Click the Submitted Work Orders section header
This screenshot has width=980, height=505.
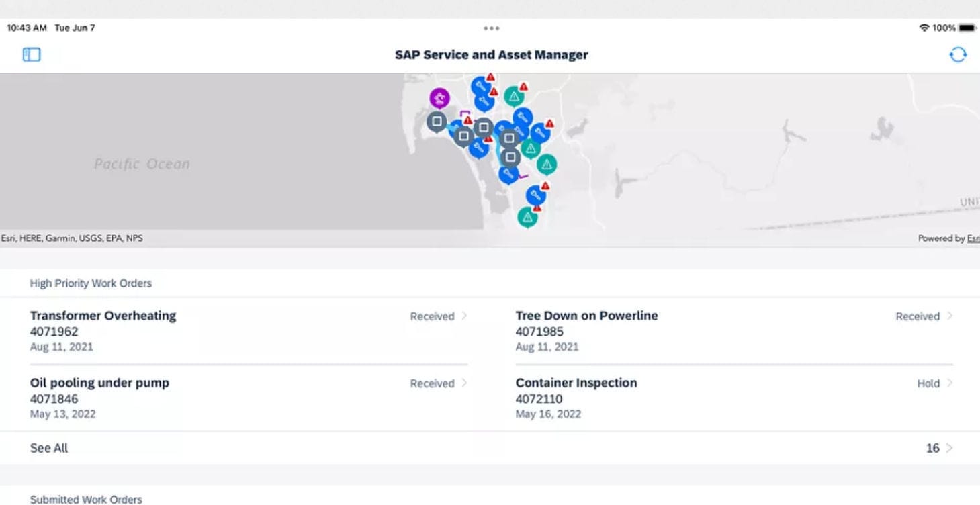pyautogui.click(x=86, y=499)
